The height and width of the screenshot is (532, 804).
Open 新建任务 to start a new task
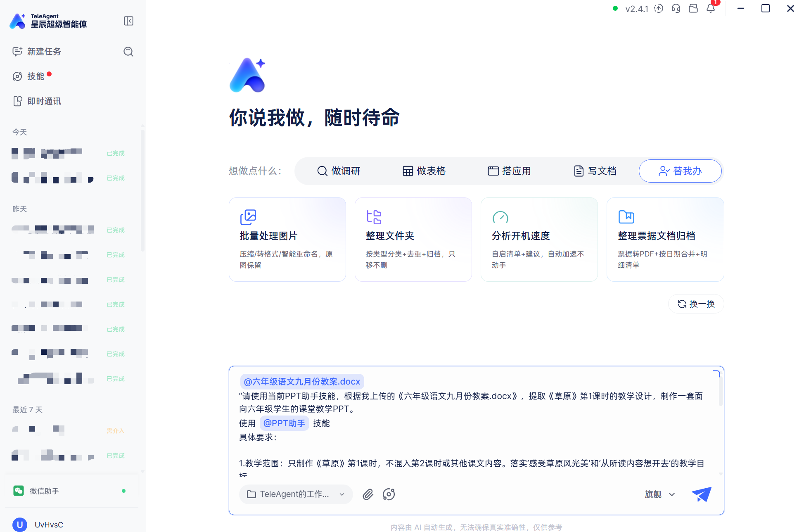point(37,52)
